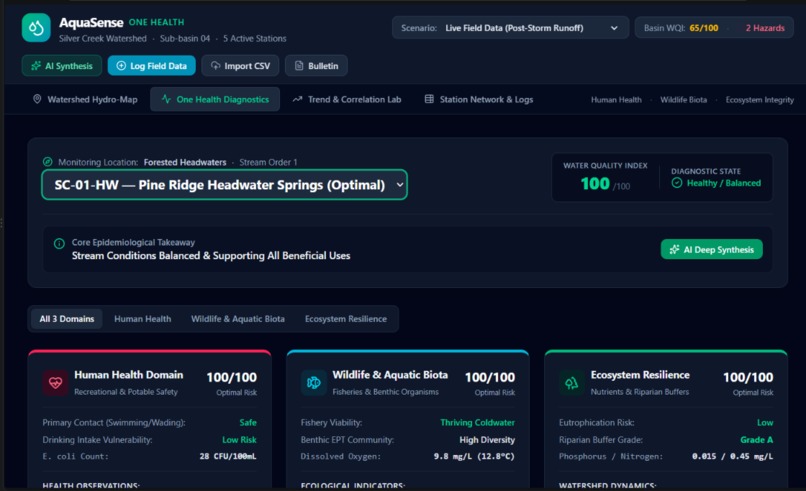Click the Bulletin document icon
The width and height of the screenshot is (806, 491).
299,66
